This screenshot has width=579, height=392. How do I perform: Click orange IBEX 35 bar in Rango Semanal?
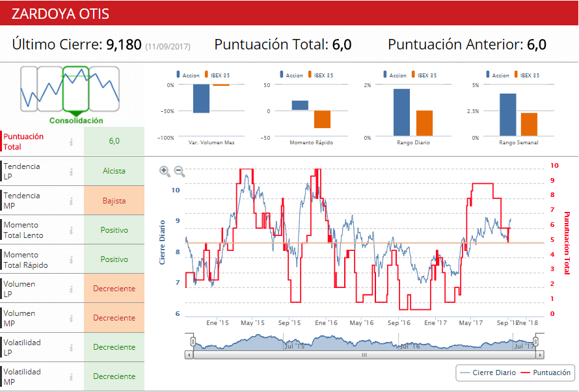click(x=529, y=125)
